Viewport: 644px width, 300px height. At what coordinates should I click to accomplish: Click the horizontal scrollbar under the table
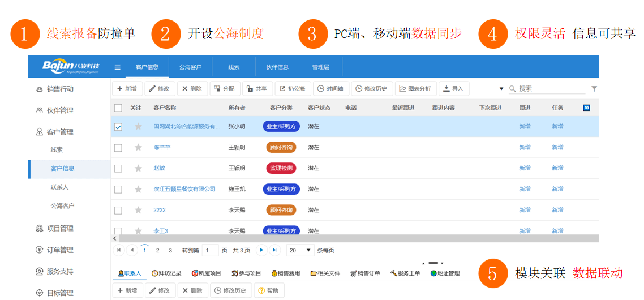pyautogui.click(x=340, y=239)
